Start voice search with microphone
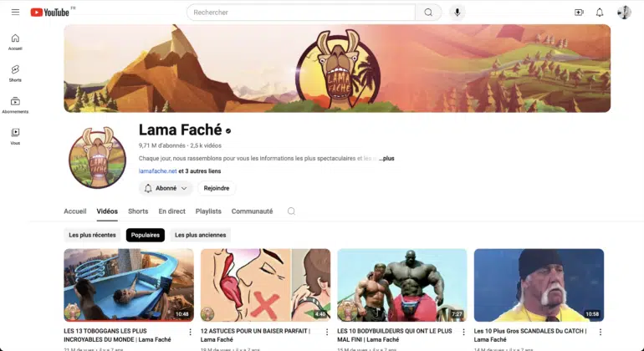This screenshot has height=351, width=644. [x=457, y=13]
